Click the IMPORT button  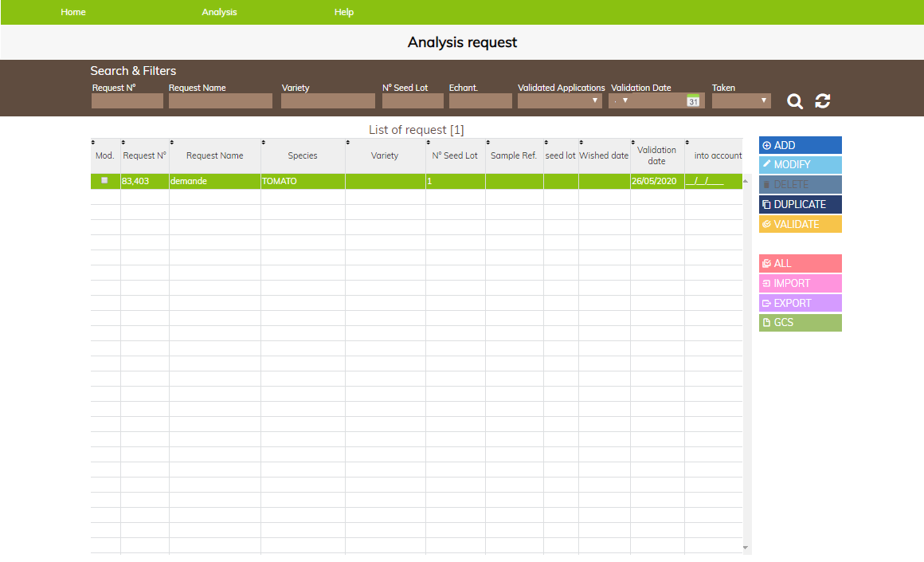(800, 283)
